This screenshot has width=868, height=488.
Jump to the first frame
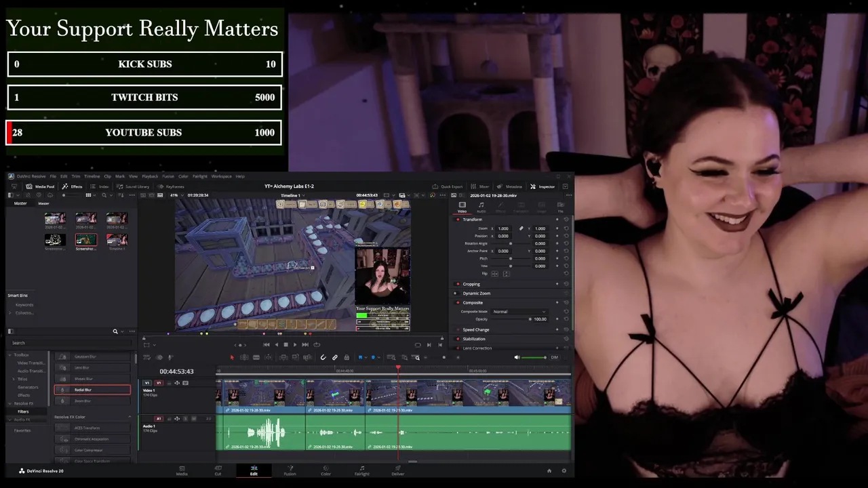267,344
